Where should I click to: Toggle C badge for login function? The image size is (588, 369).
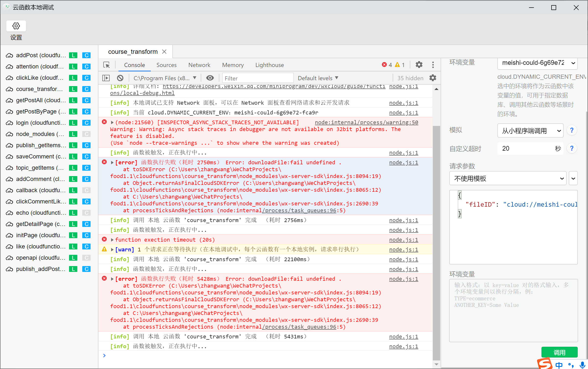[x=86, y=123]
